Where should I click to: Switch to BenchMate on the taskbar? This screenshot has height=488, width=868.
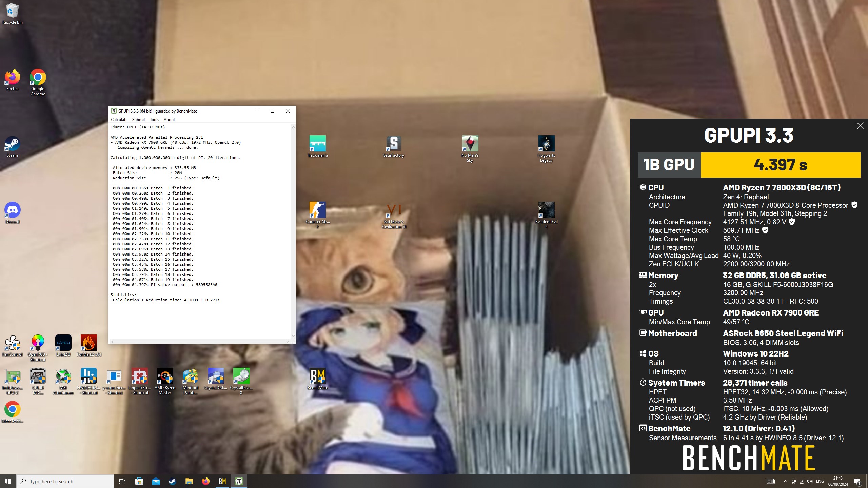click(x=222, y=481)
